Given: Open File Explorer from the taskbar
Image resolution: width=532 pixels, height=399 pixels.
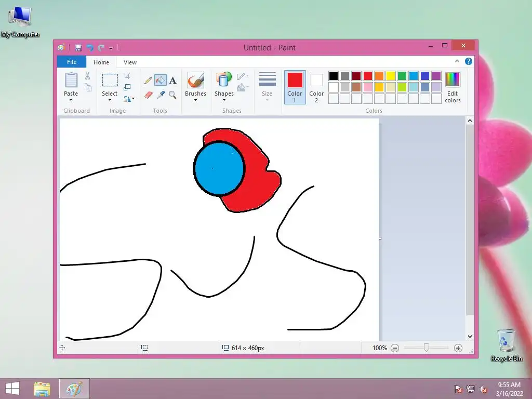Looking at the screenshot, I should click(42, 389).
